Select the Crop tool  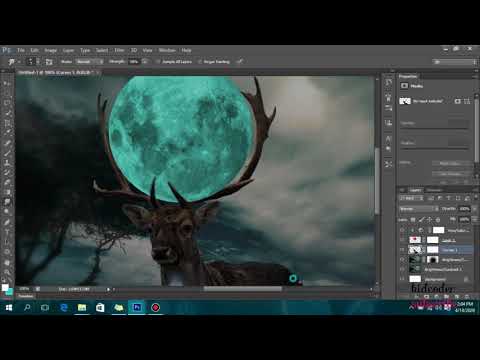tap(7, 123)
